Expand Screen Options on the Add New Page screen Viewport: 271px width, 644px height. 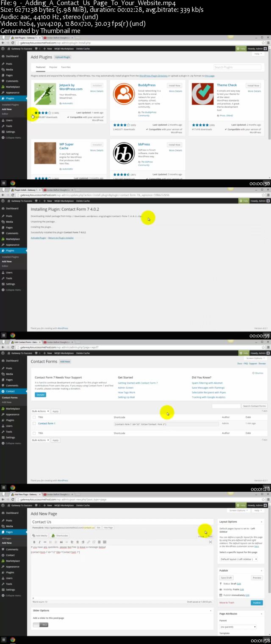[238, 510]
